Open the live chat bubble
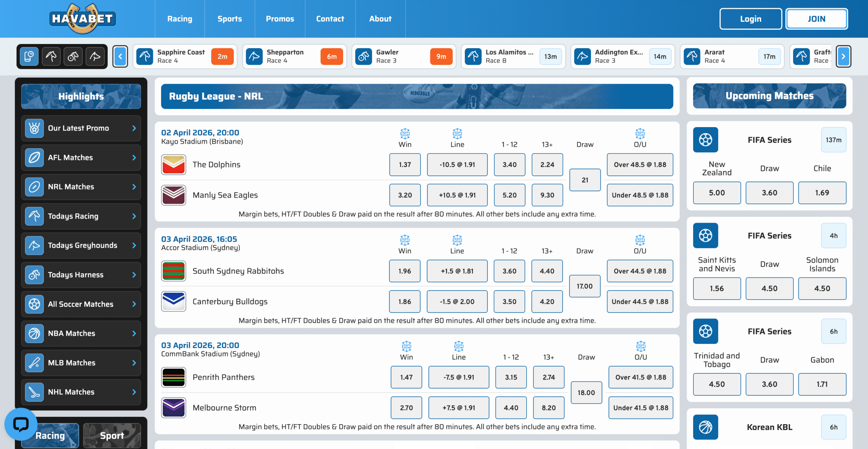The width and height of the screenshot is (868, 449). click(x=21, y=424)
